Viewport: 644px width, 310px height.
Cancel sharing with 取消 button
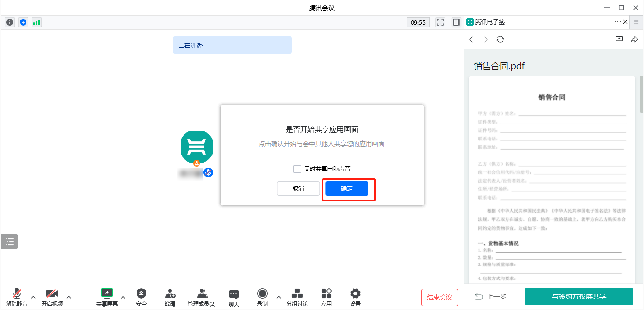pyautogui.click(x=298, y=188)
